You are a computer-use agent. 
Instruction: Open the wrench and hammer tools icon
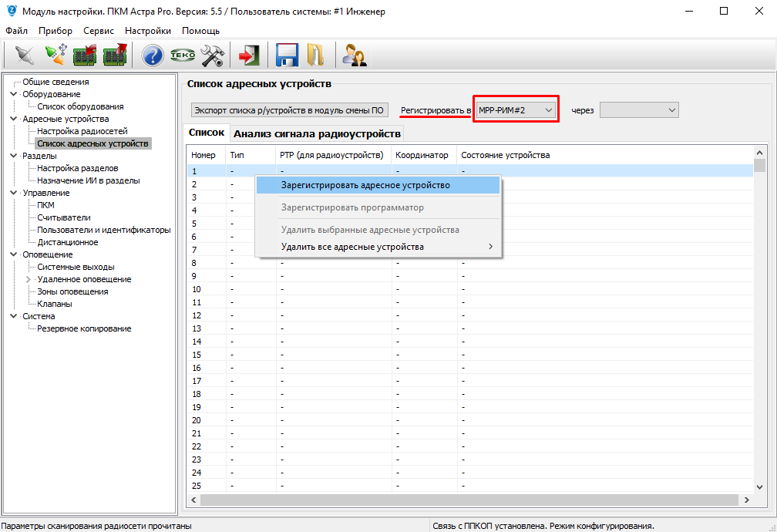(x=213, y=55)
